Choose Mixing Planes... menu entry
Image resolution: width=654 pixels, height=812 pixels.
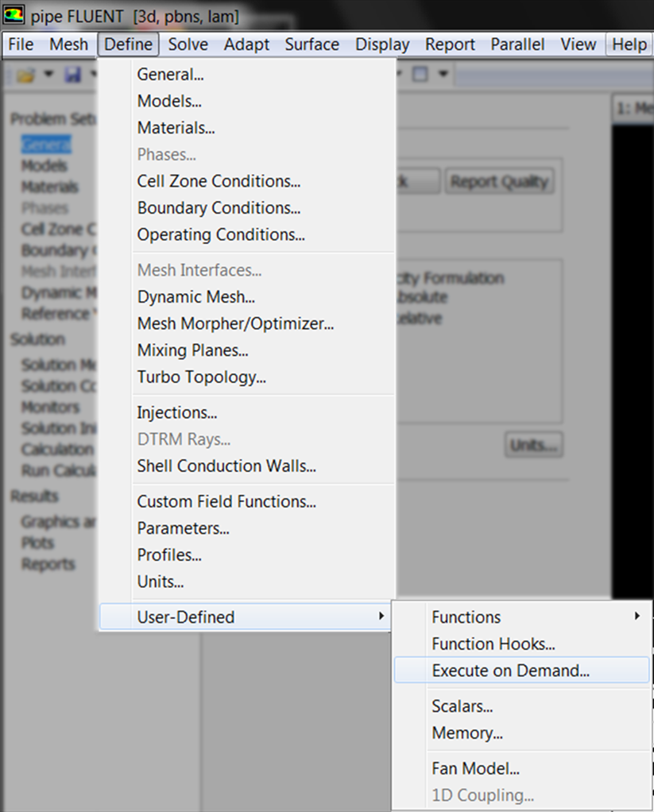tap(246, 350)
